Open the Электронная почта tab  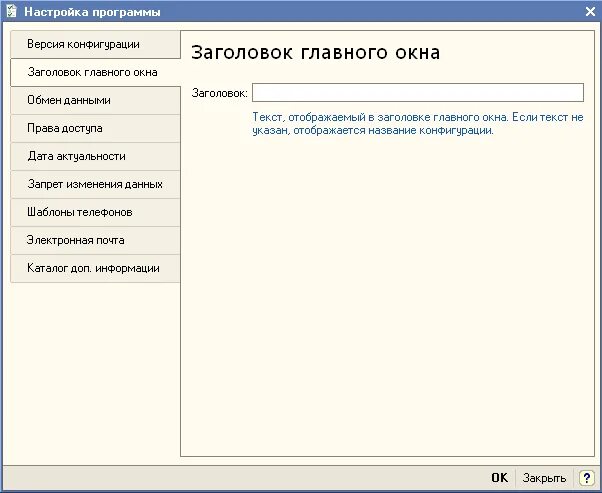(95, 240)
